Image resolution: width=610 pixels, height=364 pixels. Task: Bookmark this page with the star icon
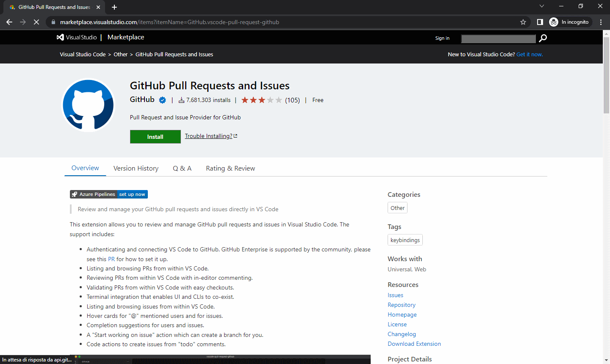point(523,22)
